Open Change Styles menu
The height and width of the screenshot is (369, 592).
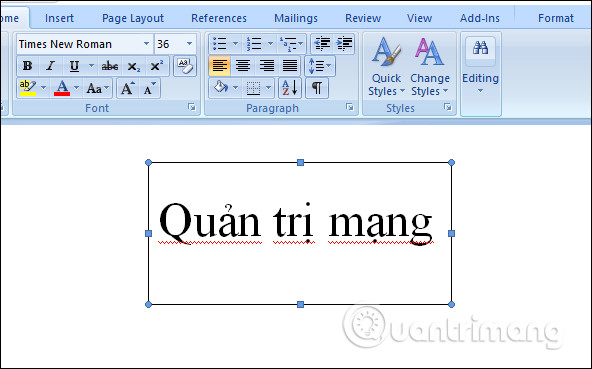[430, 66]
